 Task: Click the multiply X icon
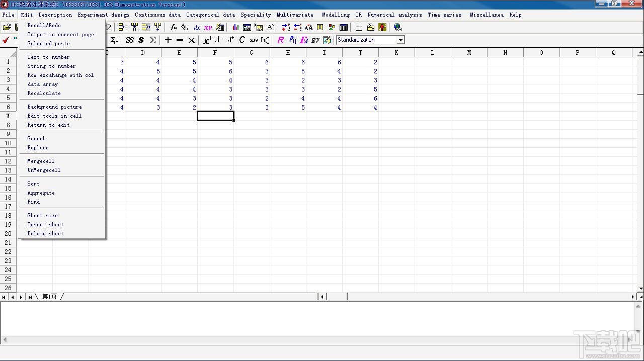tap(191, 40)
